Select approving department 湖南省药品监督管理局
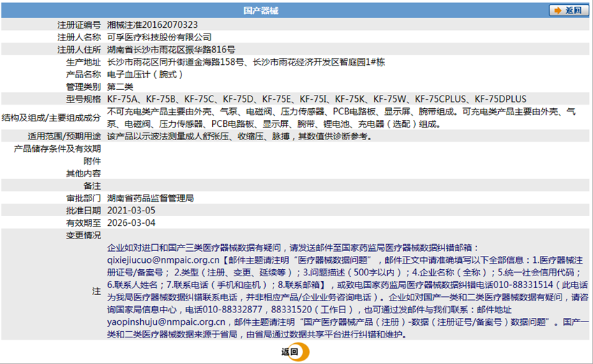This screenshot has width=593, height=364. point(151,198)
